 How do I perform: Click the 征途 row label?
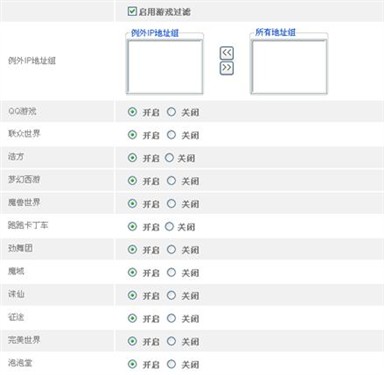click(16, 317)
